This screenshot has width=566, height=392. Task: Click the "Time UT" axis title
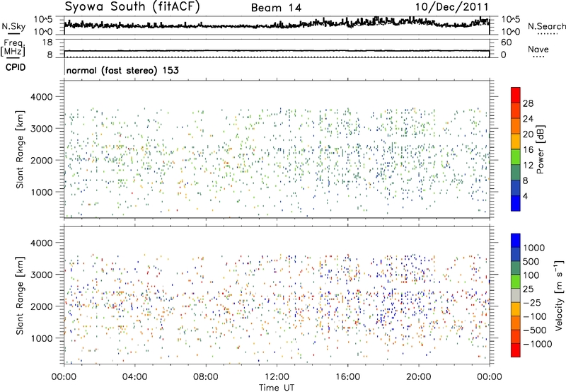277,388
